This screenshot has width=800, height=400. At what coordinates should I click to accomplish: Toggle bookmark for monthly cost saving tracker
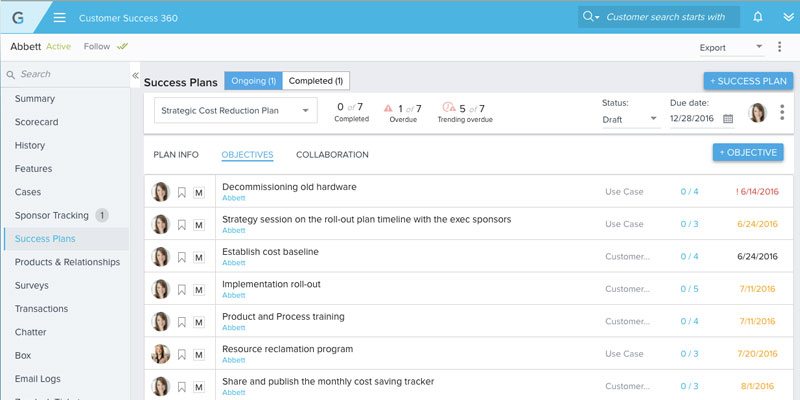coord(181,387)
